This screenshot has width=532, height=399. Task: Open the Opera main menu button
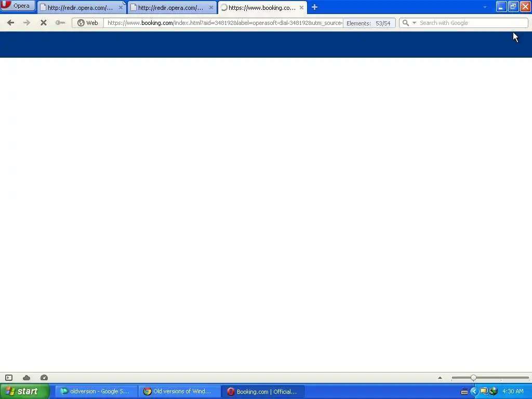pos(18,6)
